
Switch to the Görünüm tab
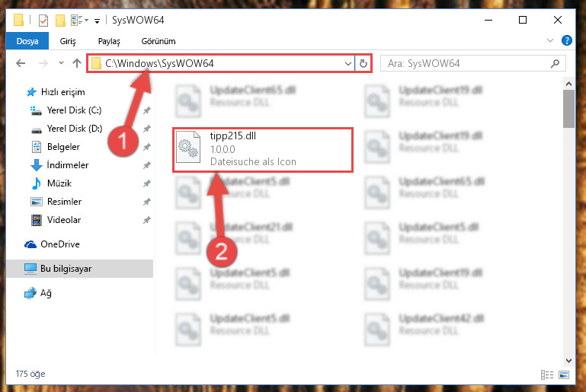pyautogui.click(x=158, y=41)
